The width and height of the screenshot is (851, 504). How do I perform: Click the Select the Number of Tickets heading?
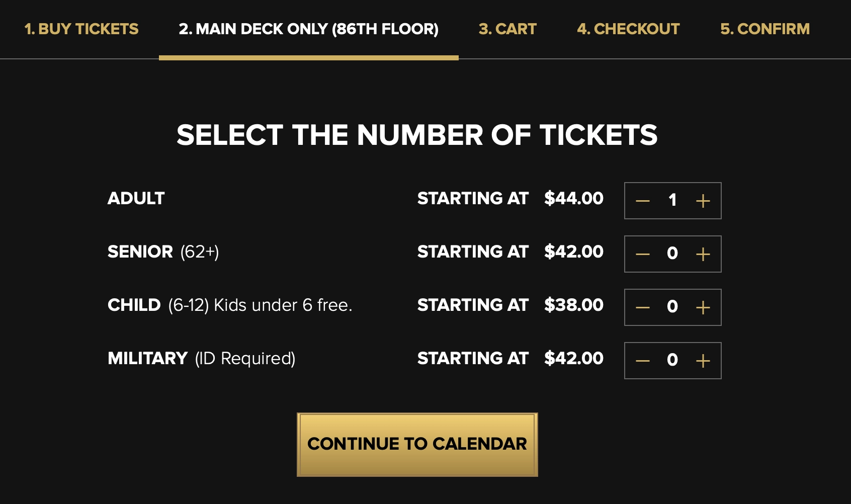[417, 135]
